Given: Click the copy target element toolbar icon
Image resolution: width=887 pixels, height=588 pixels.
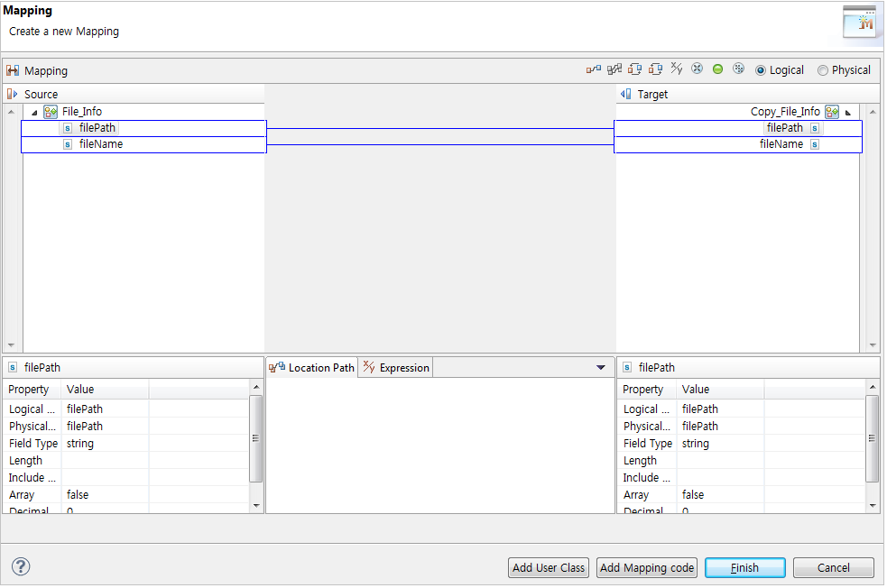Looking at the screenshot, I should pyautogui.click(x=654, y=69).
